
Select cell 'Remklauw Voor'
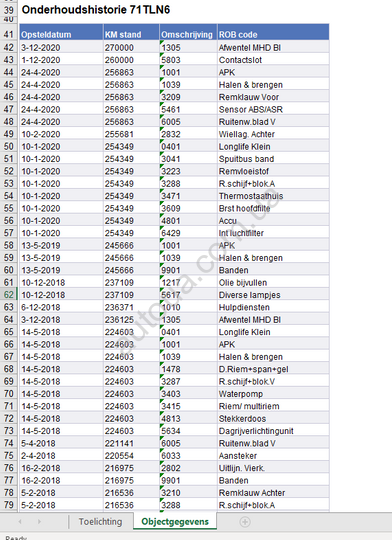pyautogui.click(x=273, y=97)
